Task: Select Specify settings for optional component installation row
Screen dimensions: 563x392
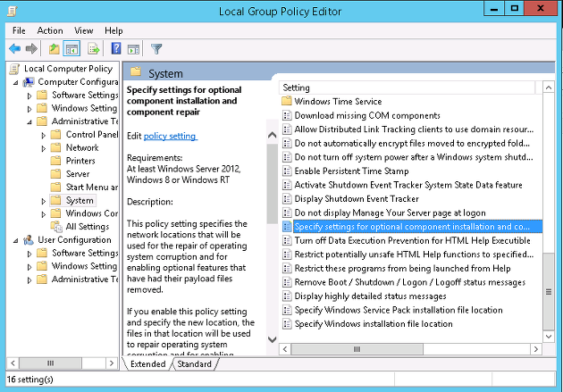Action: pos(412,227)
